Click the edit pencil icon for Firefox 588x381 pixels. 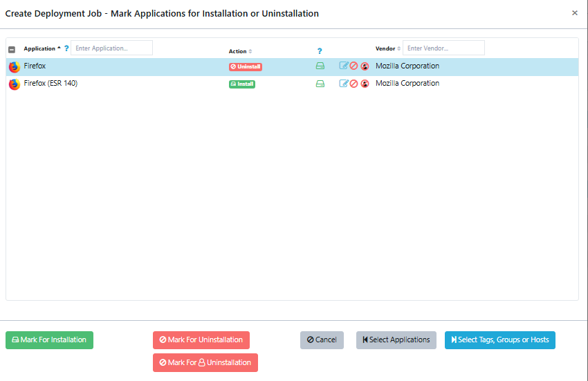(344, 66)
